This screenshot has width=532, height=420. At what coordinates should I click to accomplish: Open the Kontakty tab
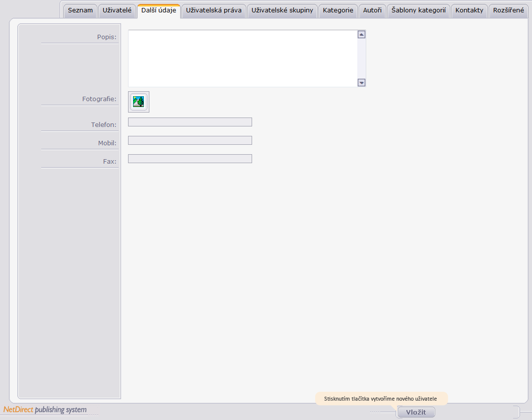pos(469,10)
